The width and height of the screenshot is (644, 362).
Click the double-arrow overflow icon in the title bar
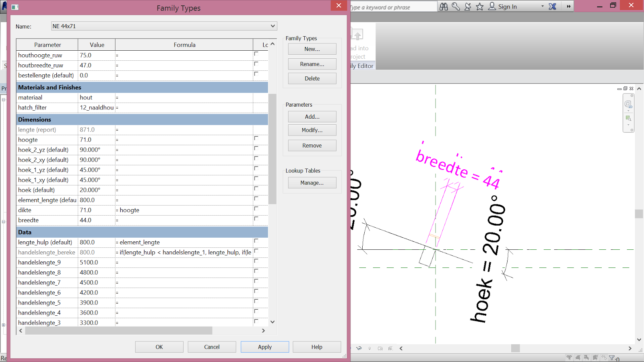(568, 6)
